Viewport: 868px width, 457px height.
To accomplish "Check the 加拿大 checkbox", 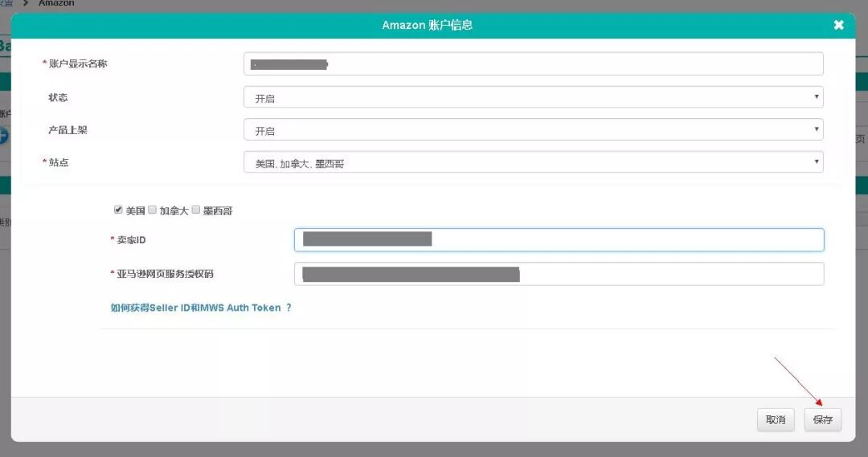I will pyautogui.click(x=152, y=210).
